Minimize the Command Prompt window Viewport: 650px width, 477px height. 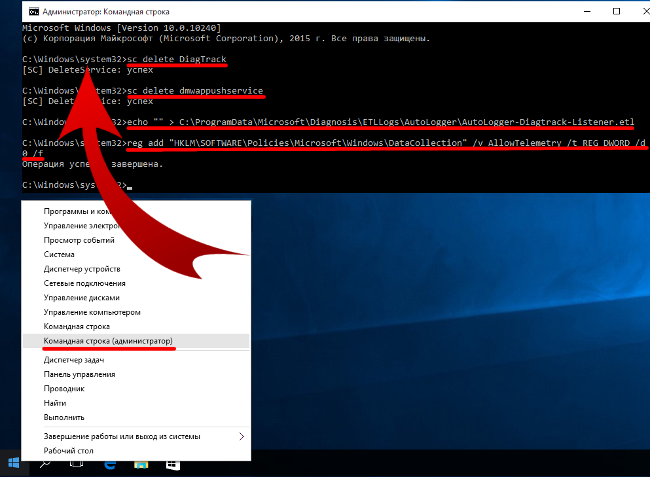click(587, 12)
